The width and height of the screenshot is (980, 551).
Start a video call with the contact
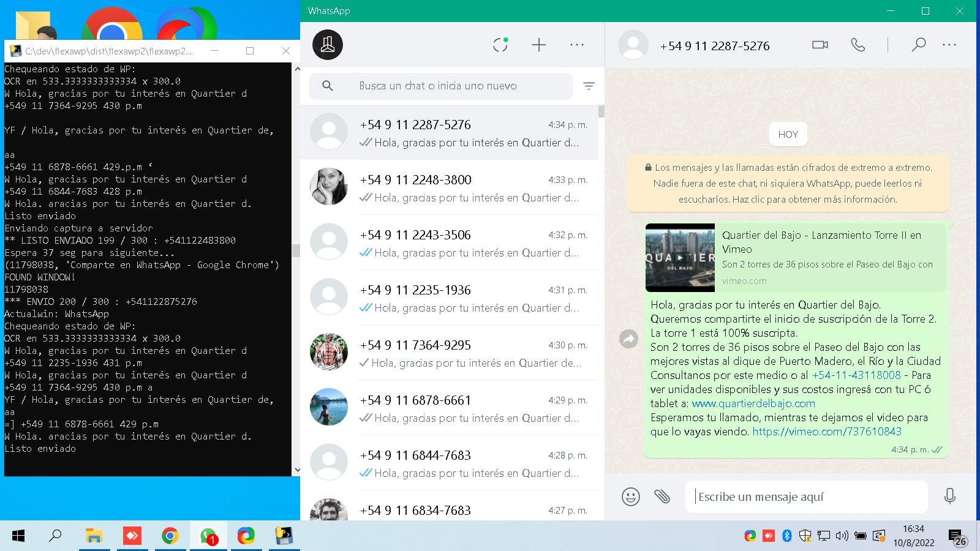point(820,45)
